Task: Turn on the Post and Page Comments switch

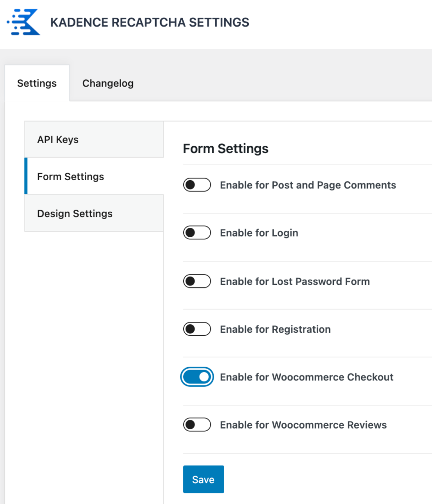Action: (x=197, y=185)
